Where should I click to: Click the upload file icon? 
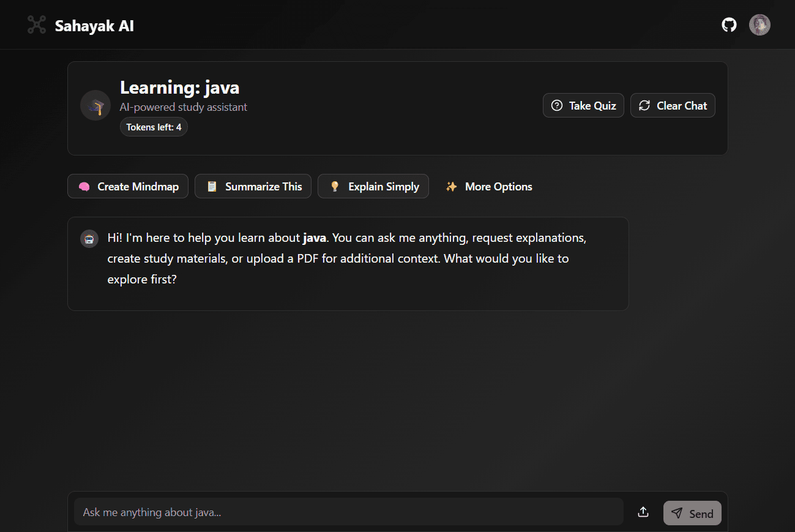click(x=643, y=512)
